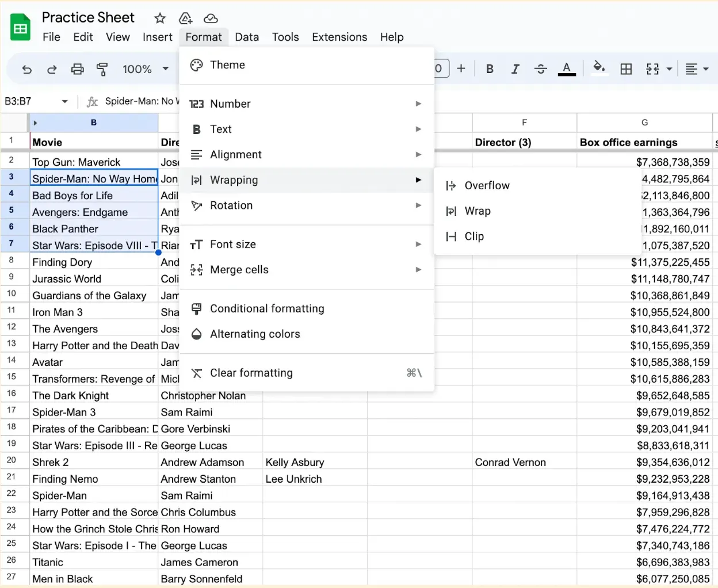The image size is (718, 588).
Task: Activate the paint format tool
Action: pos(102,69)
